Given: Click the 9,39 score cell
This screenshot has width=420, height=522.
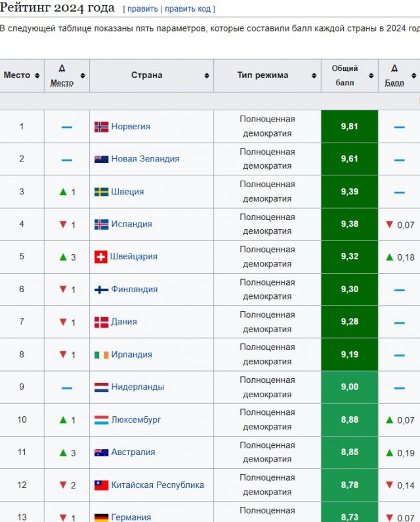Looking at the screenshot, I should pyautogui.click(x=349, y=192).
